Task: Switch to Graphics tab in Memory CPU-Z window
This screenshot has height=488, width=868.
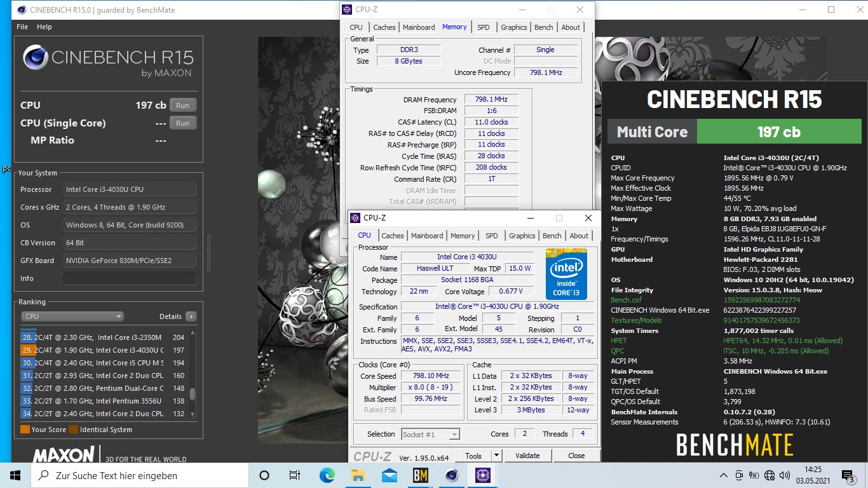Action: click(x=514, y=27)
